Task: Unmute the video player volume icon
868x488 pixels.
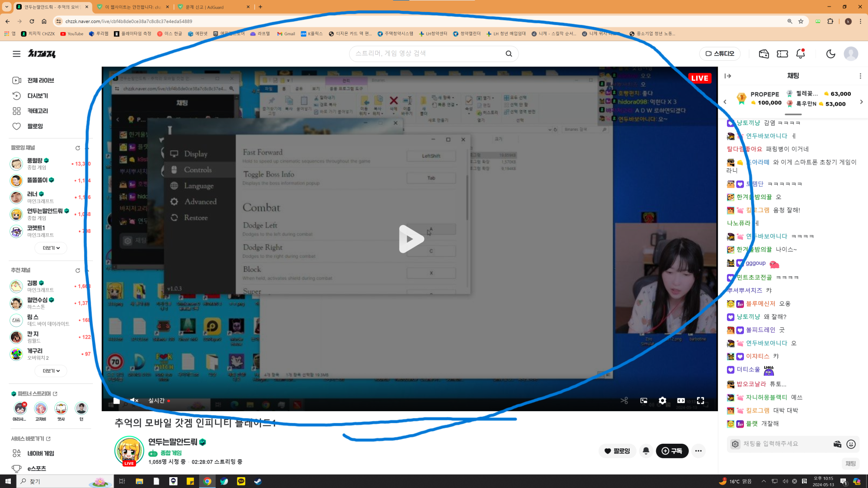Action: (x=134, y=400)
